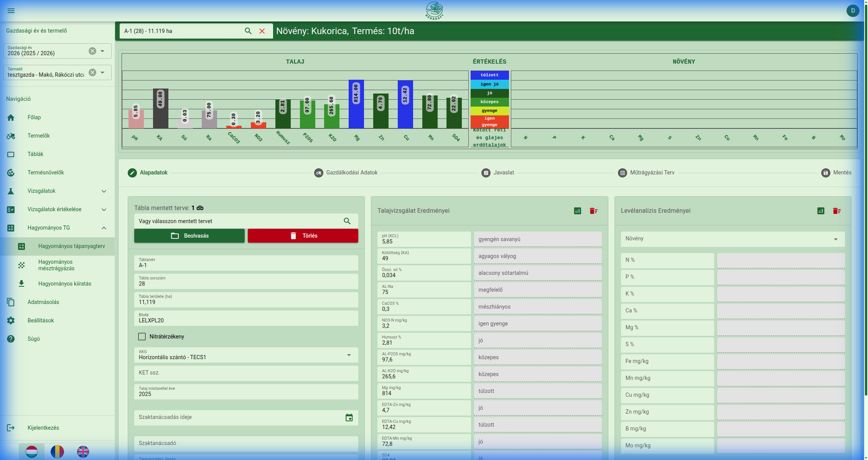Click the Beolvasás button
Screen dimensions: 868x460
189,236
